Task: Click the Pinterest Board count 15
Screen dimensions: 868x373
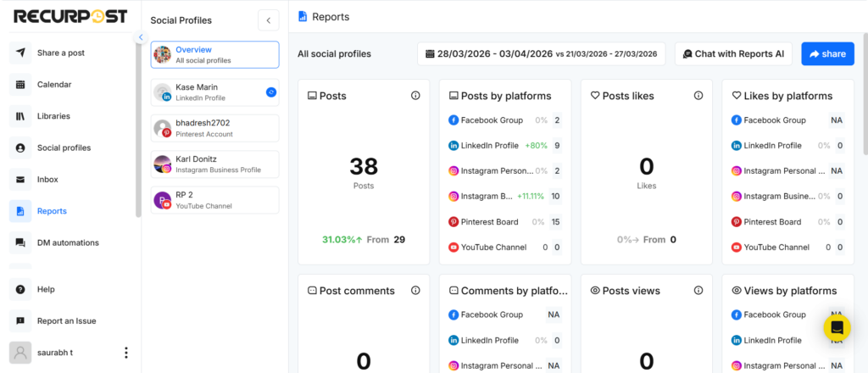Action: coord(556,222)
